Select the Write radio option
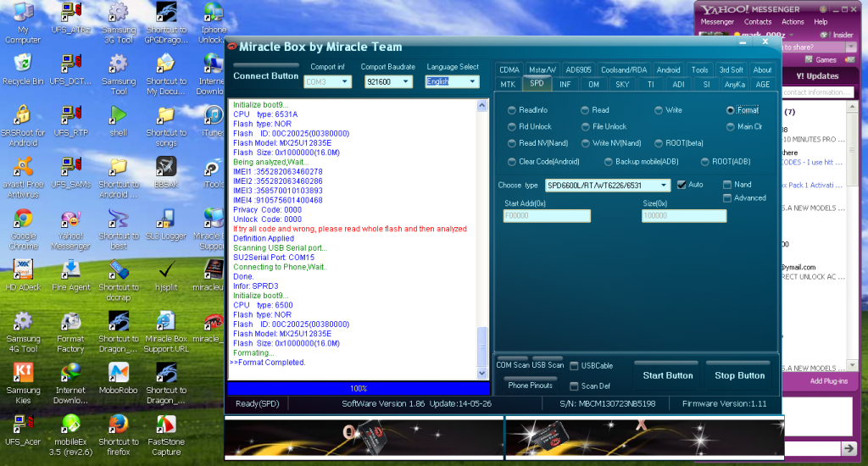 pyautogui.click(x=668, y=110)
